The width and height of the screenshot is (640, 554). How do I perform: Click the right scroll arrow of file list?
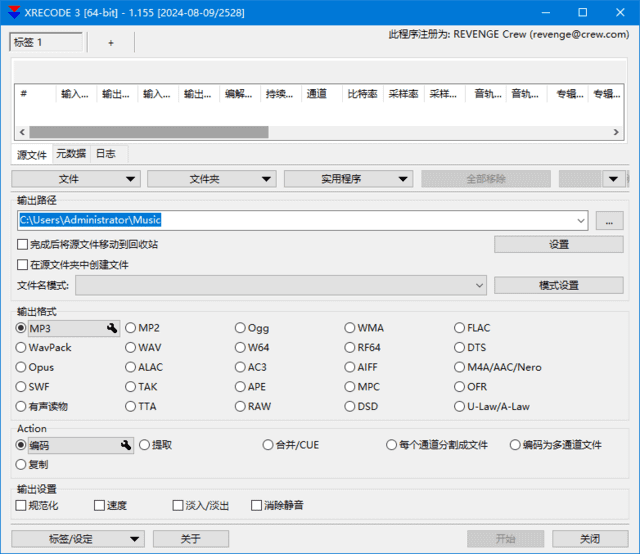pyautogui.click(x=617, y=132)
